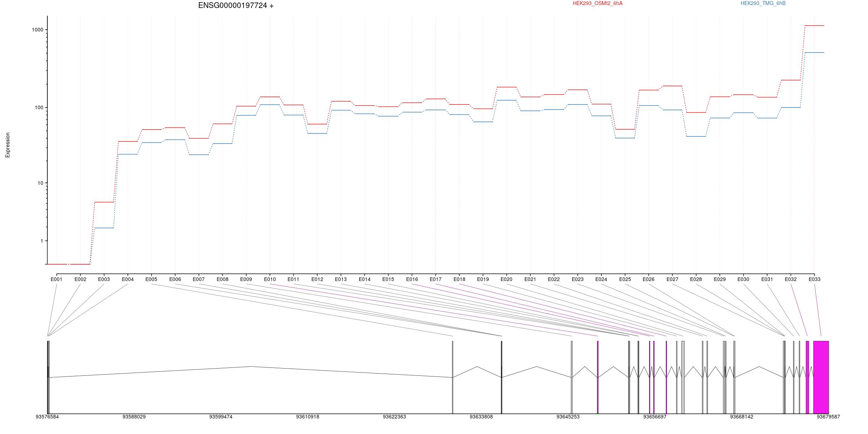Select the HEK293_TMG_6hB legend label

[x=763, y=3]
